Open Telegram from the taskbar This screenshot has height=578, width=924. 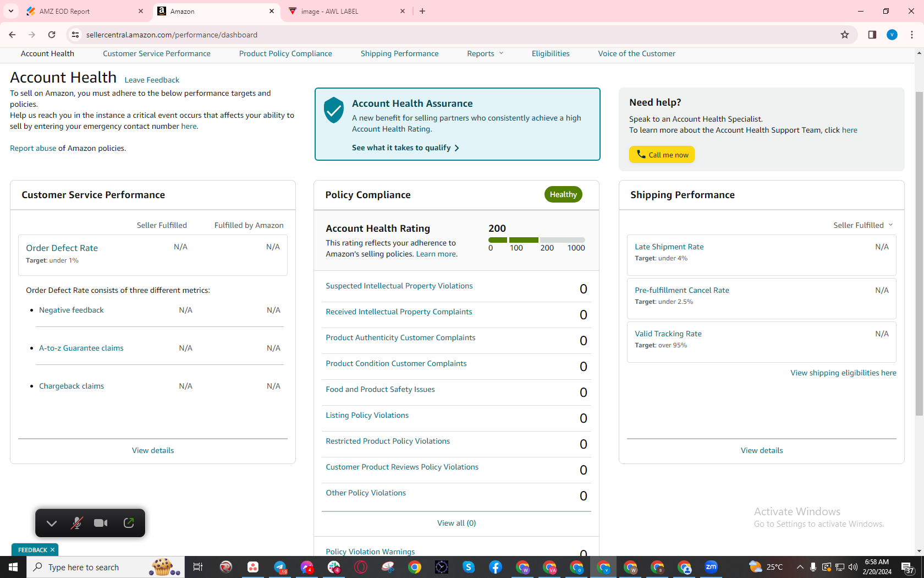pyautogui.click(x=280, y=567)
